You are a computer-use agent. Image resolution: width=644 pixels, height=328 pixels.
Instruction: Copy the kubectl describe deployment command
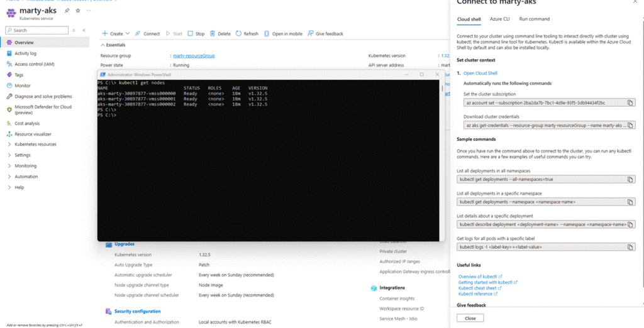(630, 224)
